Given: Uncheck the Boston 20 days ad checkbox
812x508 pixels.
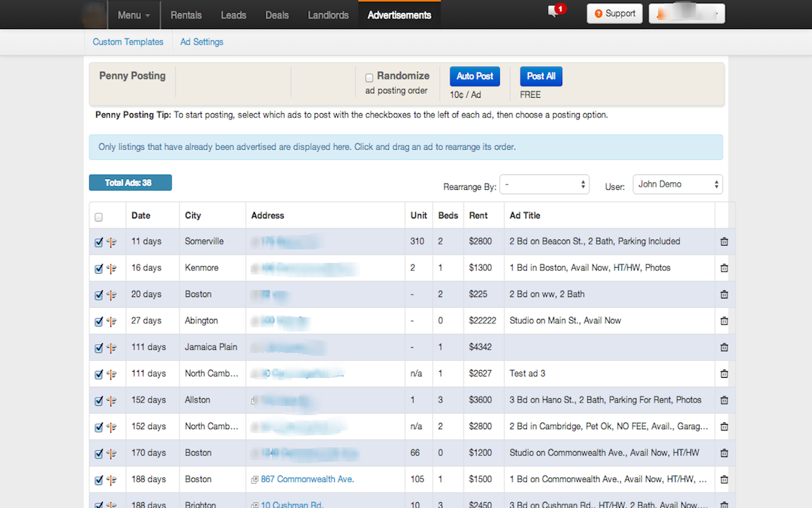Looking at the screenshot, I should pos(98,295).
